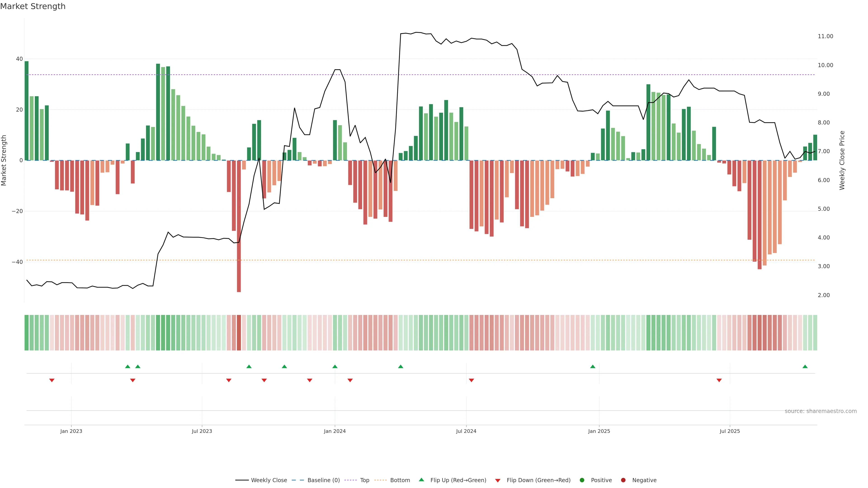Click Flip Up green triangle legend icon

pyautogui.click(x=421, y=480)
